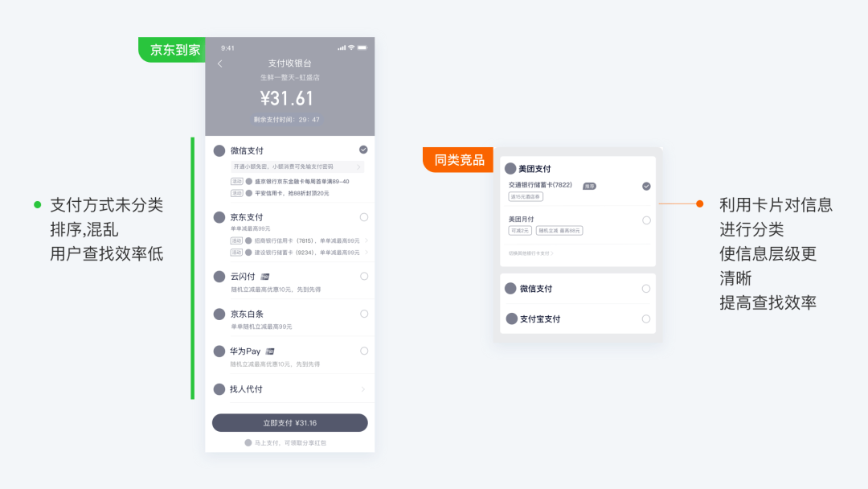
Task: Click the 马上支付 share red-packet notice
Action: point(285,443)
